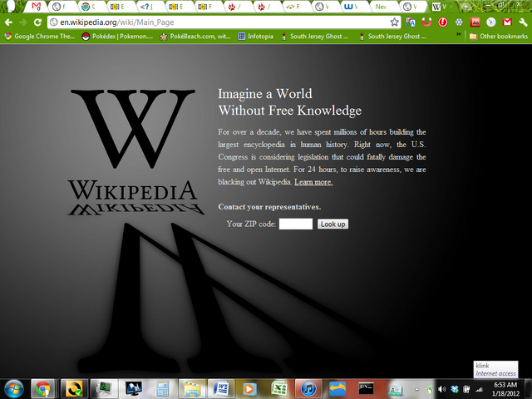Select the active Wikipedia tab

pyautogui.click(x=441, y=7)
